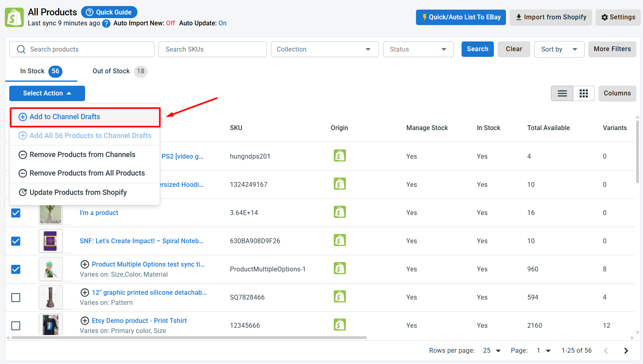Expand variants of Product Multiple Options

(85, 265)
